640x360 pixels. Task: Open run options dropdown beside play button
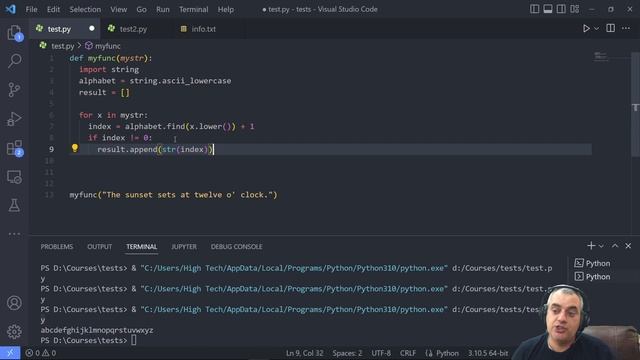pyautogui.click(x=596, y=29)
